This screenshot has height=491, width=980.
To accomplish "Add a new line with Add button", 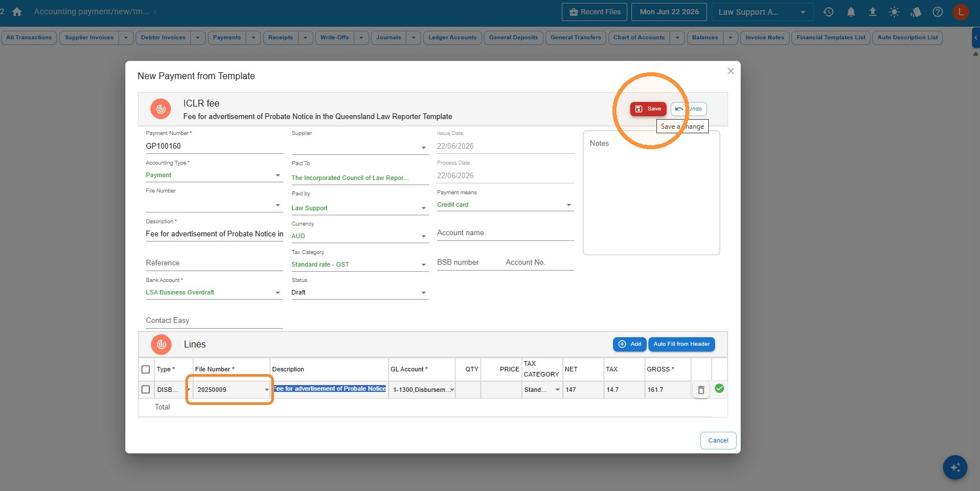I will pyautogui.click(x=630, y=344).
